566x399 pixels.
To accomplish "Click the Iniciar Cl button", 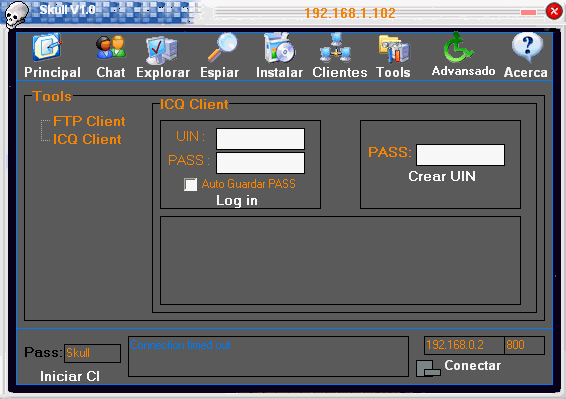I will pyautogui.click(x=70, y=376).
